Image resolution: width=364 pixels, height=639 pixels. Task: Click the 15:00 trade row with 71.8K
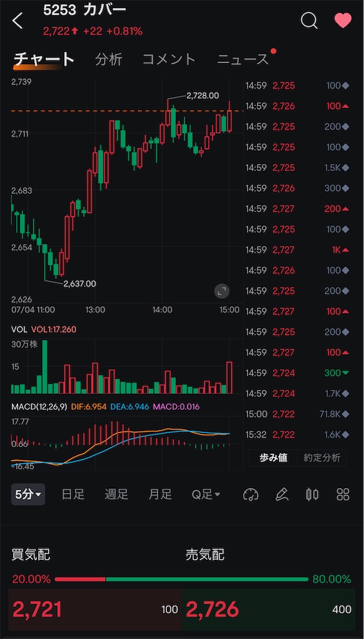(x=298, y=414)
